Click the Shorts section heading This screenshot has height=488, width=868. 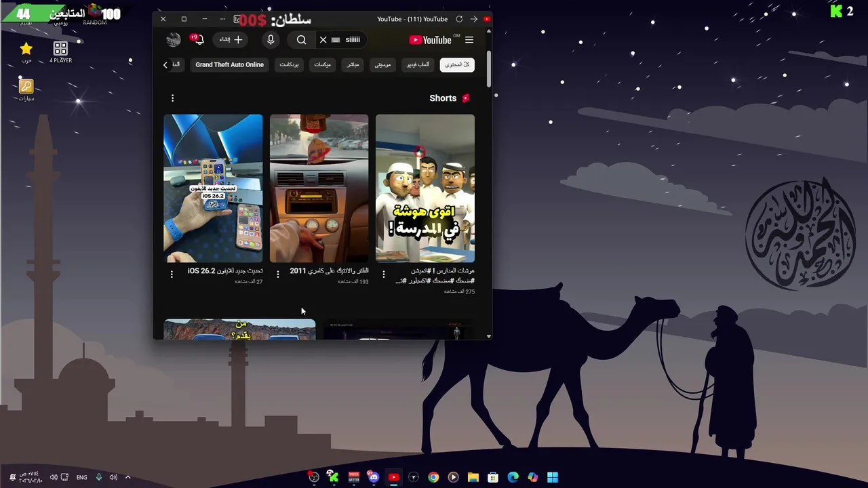coord(443,98)
